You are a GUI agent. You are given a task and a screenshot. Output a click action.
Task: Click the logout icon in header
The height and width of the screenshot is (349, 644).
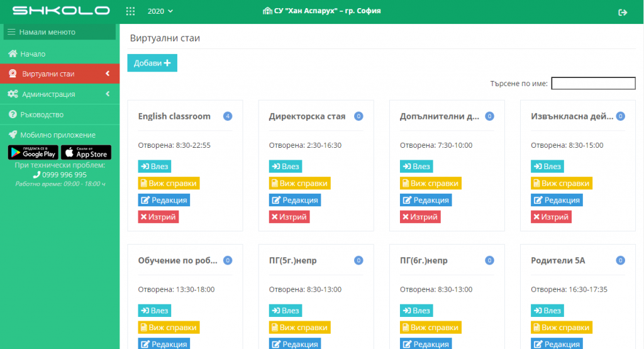tap(623, 13)
